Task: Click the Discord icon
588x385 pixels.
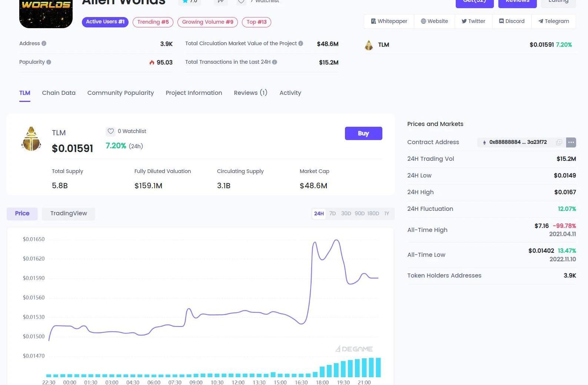Action: 501,21
